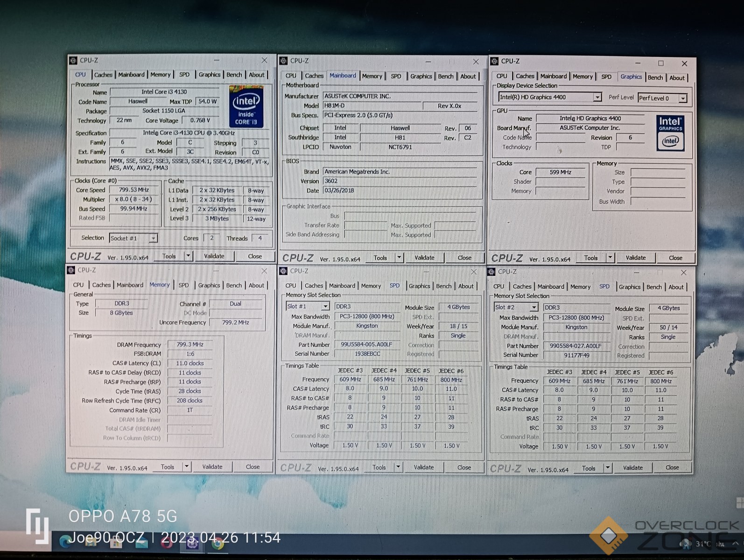Click the CPU-Z title icon in the Slot #1 SPD window
The image size is (744, 560).
pos(283,271)
